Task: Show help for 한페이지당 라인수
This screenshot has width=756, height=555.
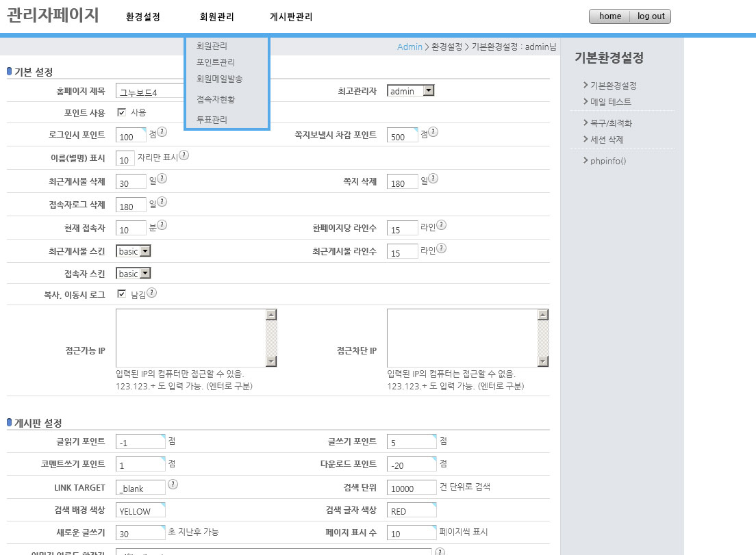Action: pos(441,225)
